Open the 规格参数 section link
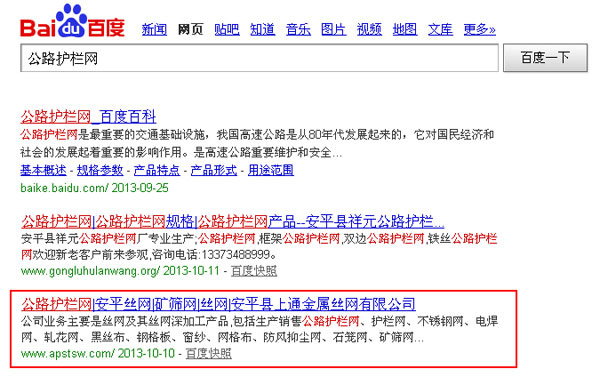The height and width of the screenshot is (377, 600). 100,170
